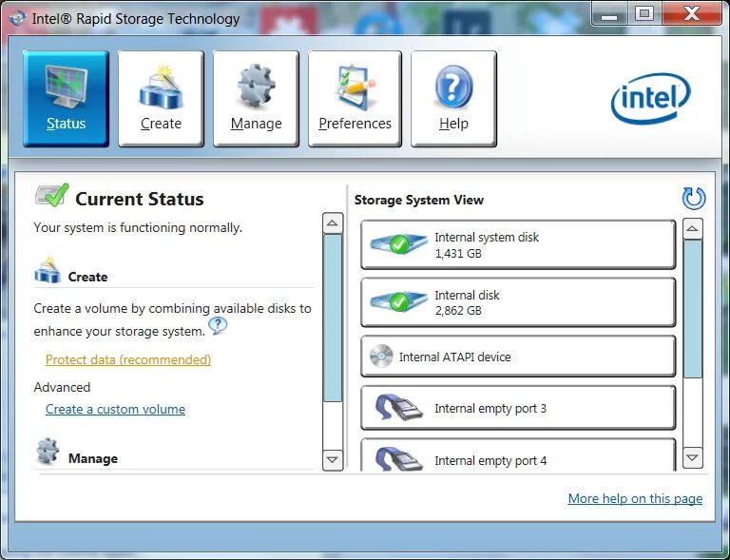Select the Internal empty port 3 entry
The height and width of the screenshot is (560, 730).
coord(518,408)
